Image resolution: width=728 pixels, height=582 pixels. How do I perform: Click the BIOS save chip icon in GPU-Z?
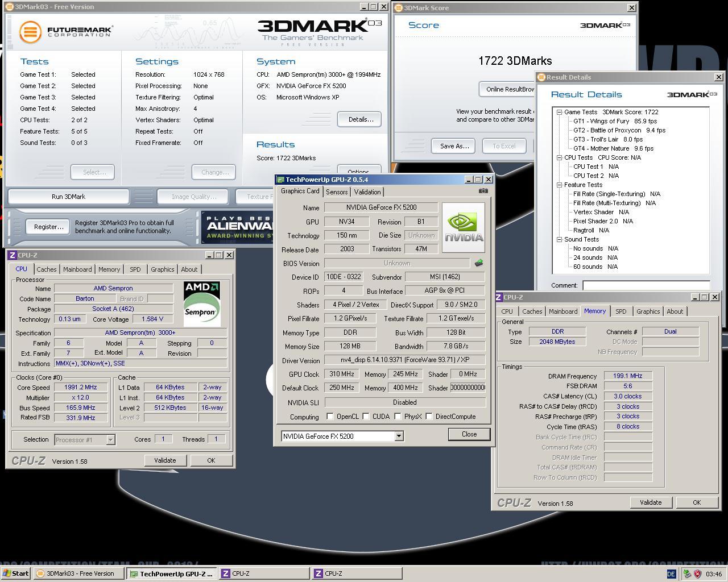click(479, 263)
